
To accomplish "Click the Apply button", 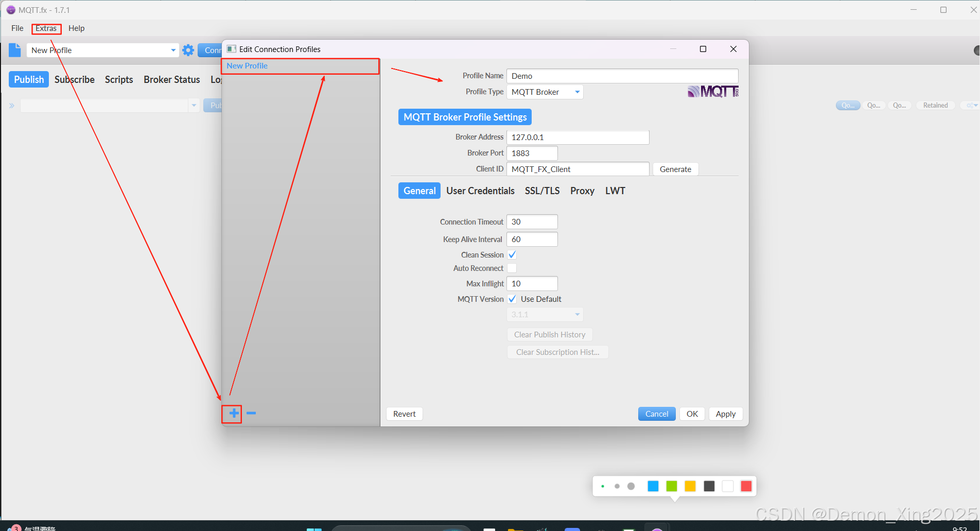I will [x=726, y=414].
